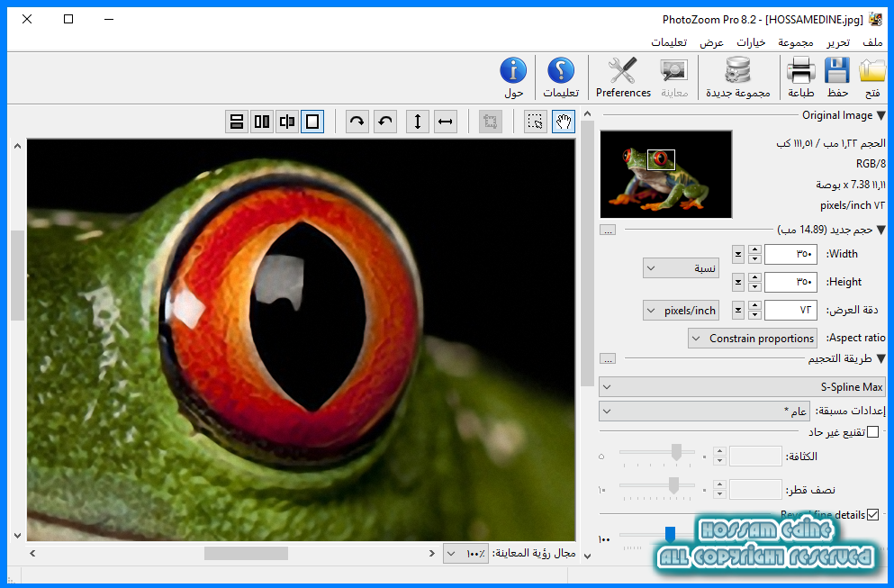
Task: Flip the image horizontally
Action: 446,122
